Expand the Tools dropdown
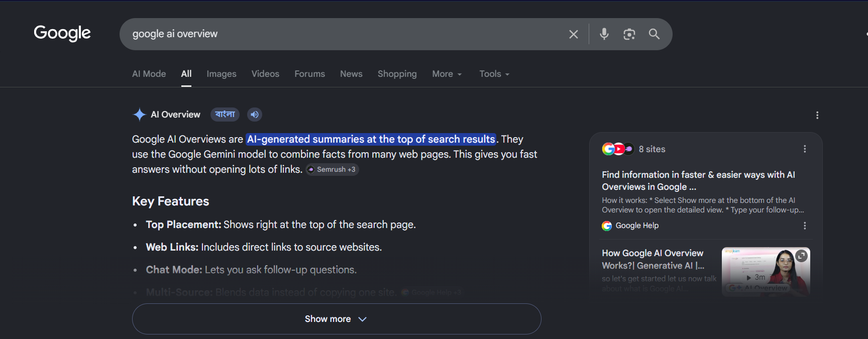Screen dimensions: 868x339 [494, 74]
